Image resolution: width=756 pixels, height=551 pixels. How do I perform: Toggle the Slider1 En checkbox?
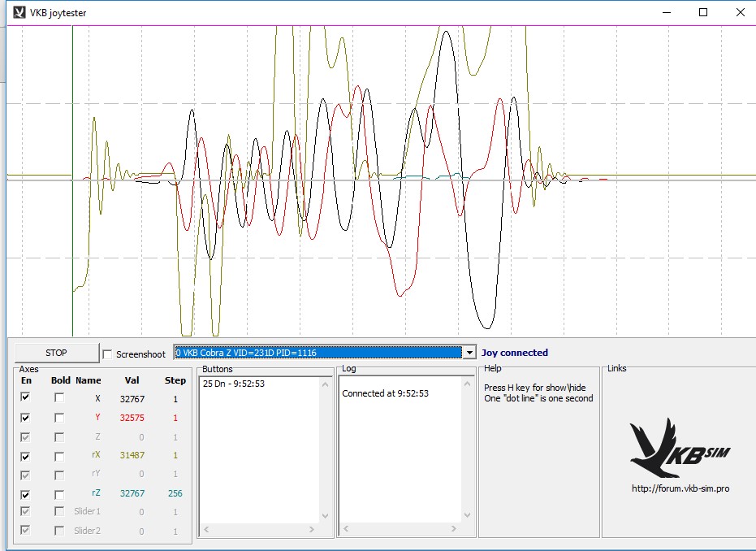pyautogui.click(x=25, y=511)
